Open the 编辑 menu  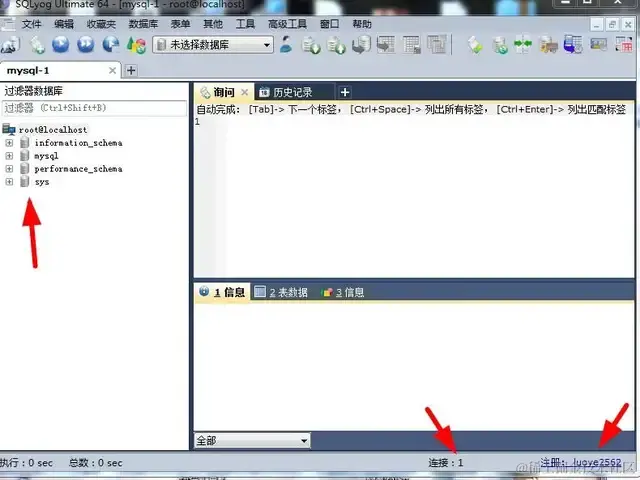tap(64, 24)
